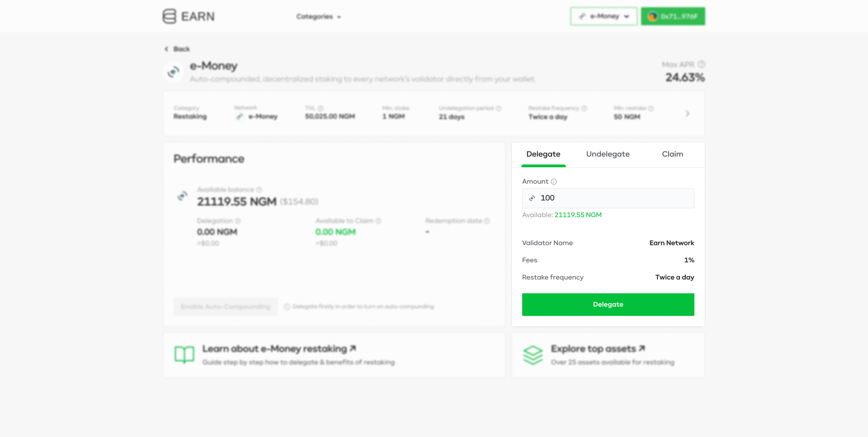Click the Available balance info icon

point(259,190)
